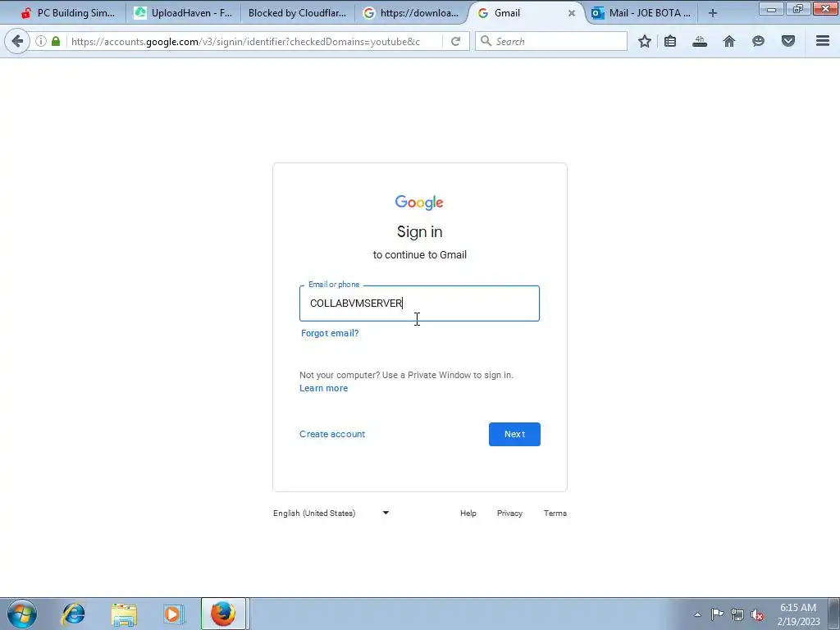Image resolution: width=840 pixels, height=630 pixels.
Task: Click the Forgot email? link
Action: [x=330, y=333]
